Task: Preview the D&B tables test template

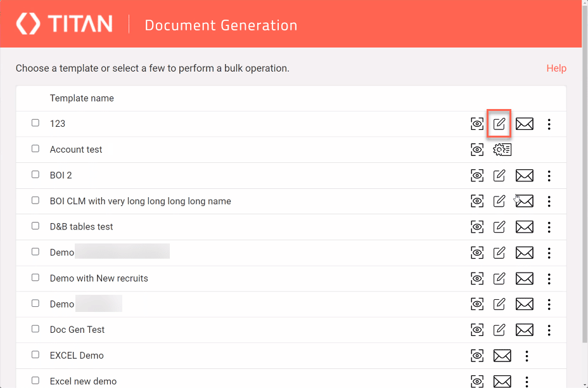Action: click(x=477, y=227)
